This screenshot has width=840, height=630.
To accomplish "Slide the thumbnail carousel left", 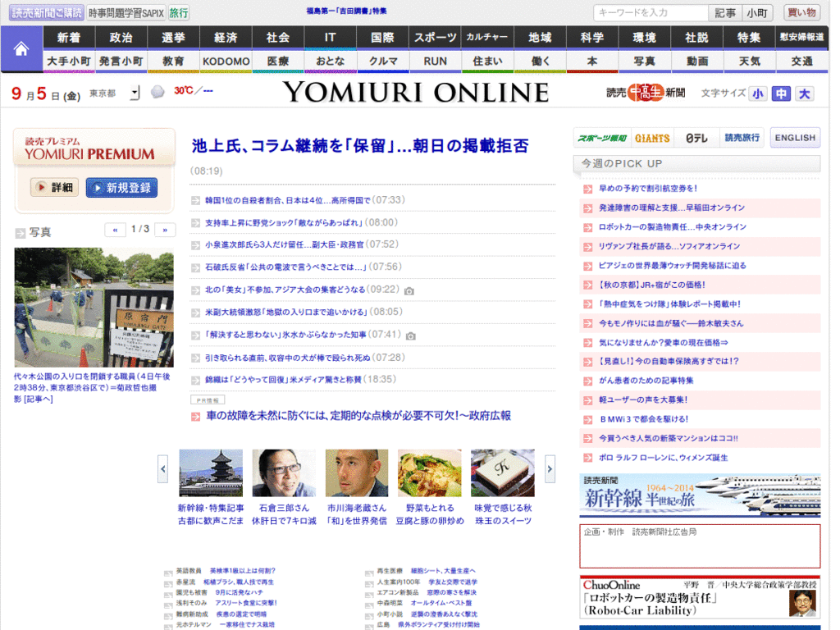I will tap(163, 468).
